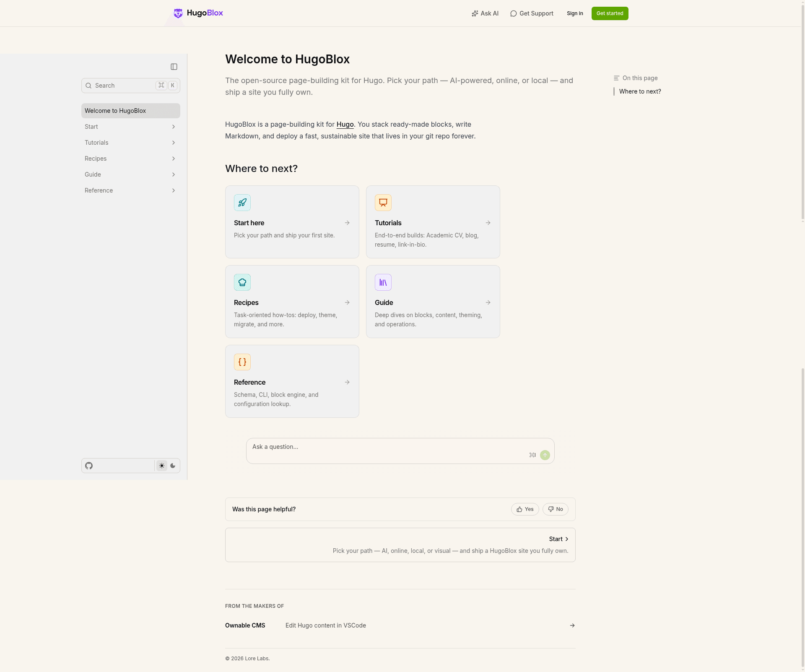Click the Search field in the sidebar
This screenshot has height=672, width=805.
[131, 86]
